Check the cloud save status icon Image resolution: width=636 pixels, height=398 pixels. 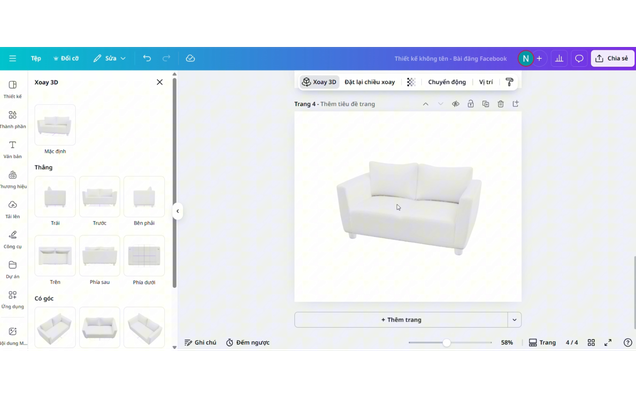(x=190, y=58)
